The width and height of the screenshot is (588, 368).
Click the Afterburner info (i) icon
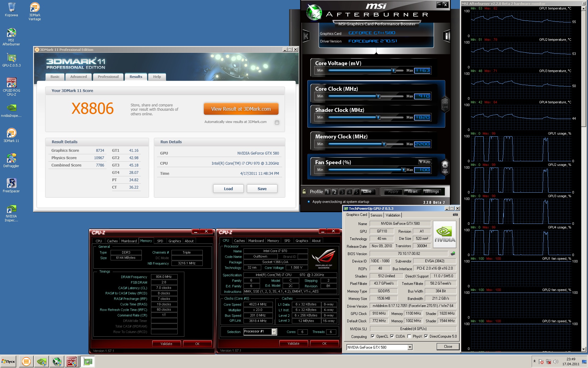pyautogui.click(x=447, y=36)
